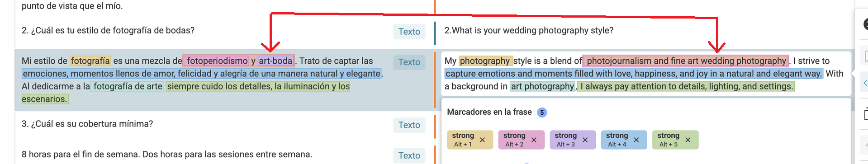The width and height of the screenshot is (868, 164).
Task: Collapse side panel with left chevron icon
Action: pos(865,83)
